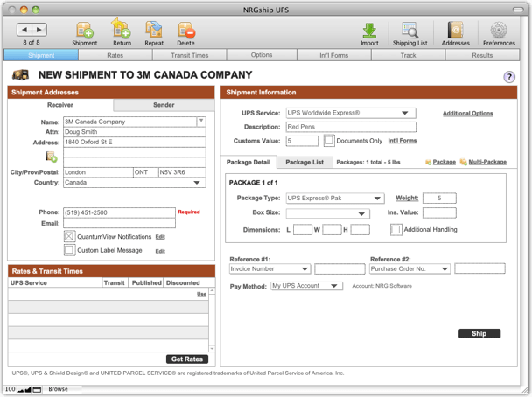Check the Documents Only box
This screenshot has height=397, width=532.
[x=329, y=141]
